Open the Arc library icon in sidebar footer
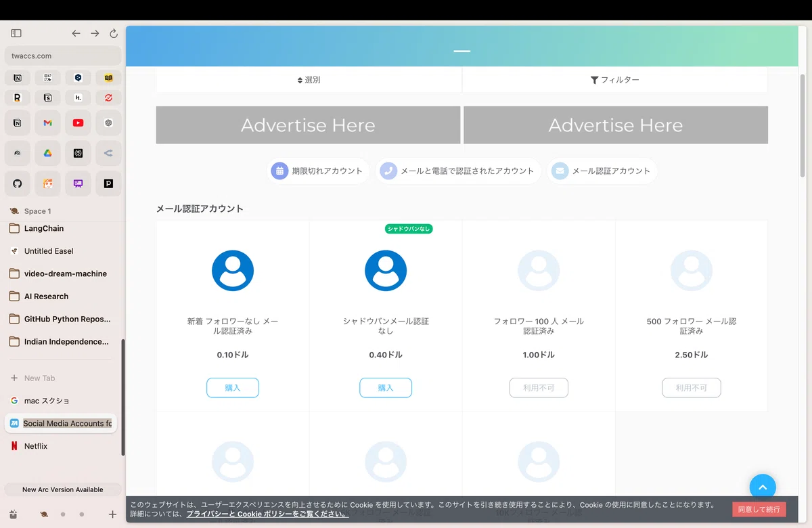 tap(13, 514)
